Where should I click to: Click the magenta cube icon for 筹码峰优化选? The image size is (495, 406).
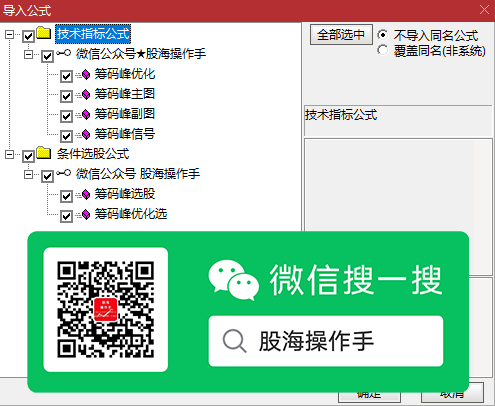[86, 214]
